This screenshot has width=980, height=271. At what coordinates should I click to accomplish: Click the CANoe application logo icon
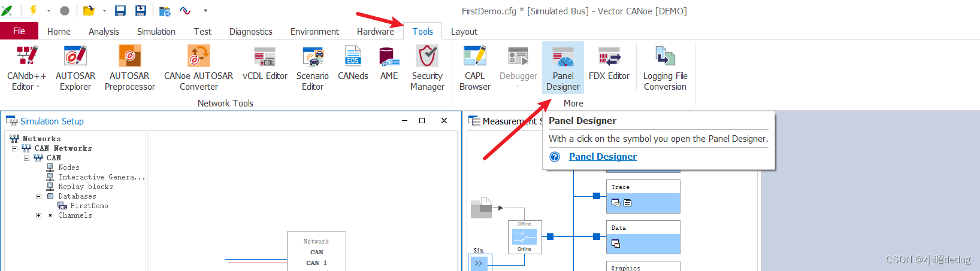[x=7, y=11]
